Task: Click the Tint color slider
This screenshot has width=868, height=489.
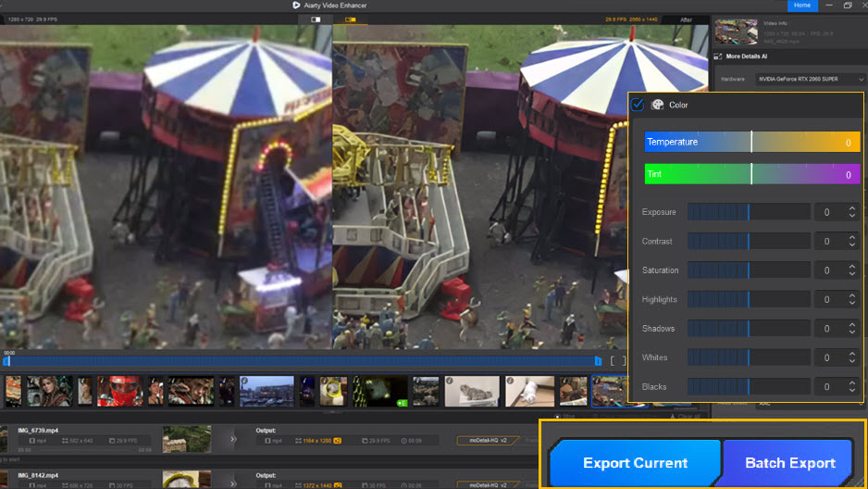Action: pos(751,174)
